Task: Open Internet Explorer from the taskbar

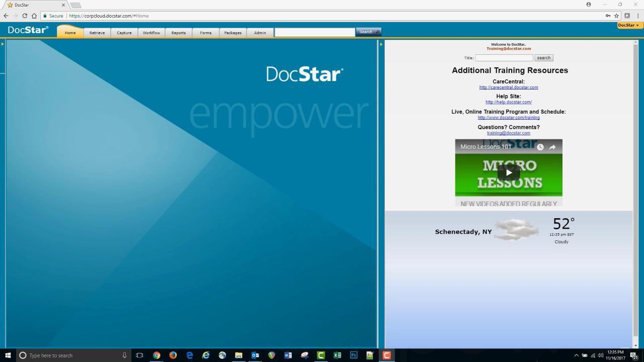Action: tap(206, 355)
